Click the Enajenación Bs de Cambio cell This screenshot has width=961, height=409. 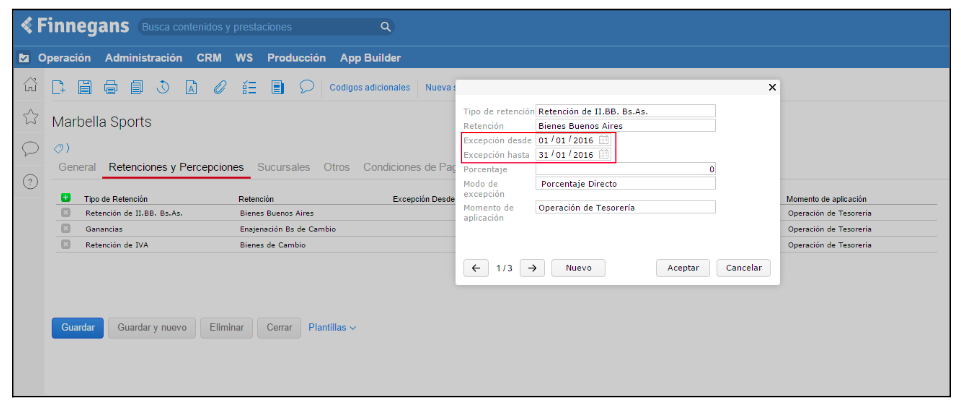288,229
